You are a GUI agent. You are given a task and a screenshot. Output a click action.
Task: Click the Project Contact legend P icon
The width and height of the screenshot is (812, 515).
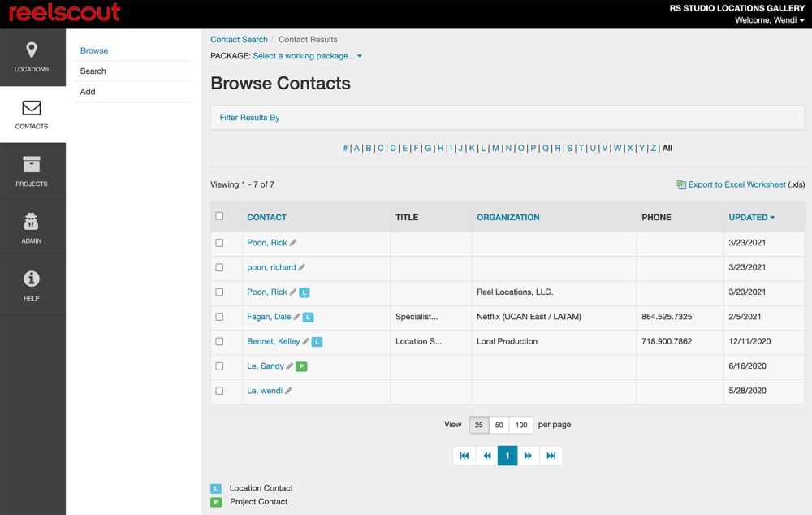coord(216,502)
